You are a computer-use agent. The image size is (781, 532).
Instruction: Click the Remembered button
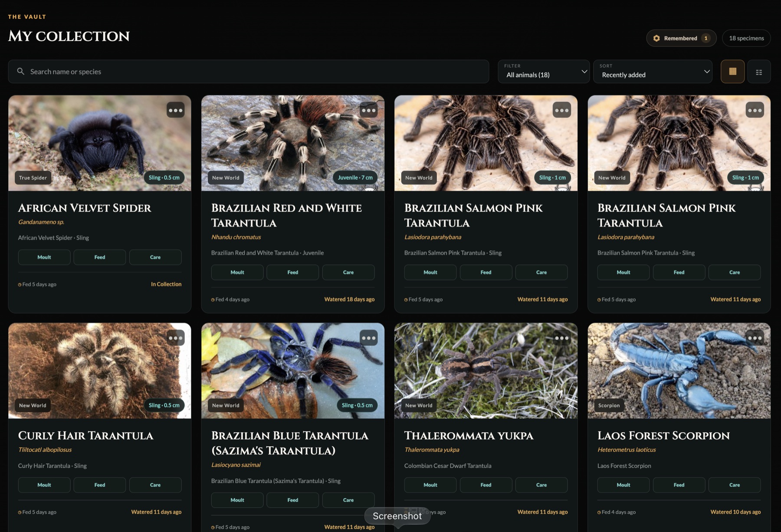(681, 38)
